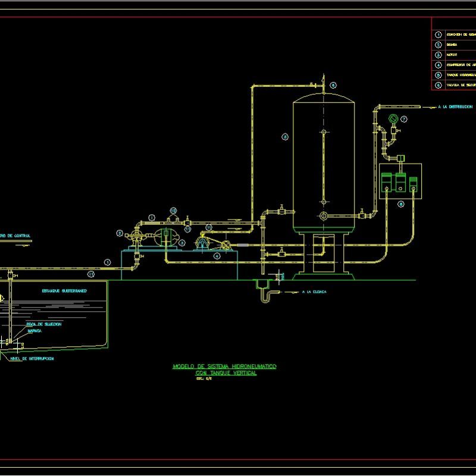Select the air compressor symbol beside the tank
The image size is (476, 476).
[x=202, y=242]
